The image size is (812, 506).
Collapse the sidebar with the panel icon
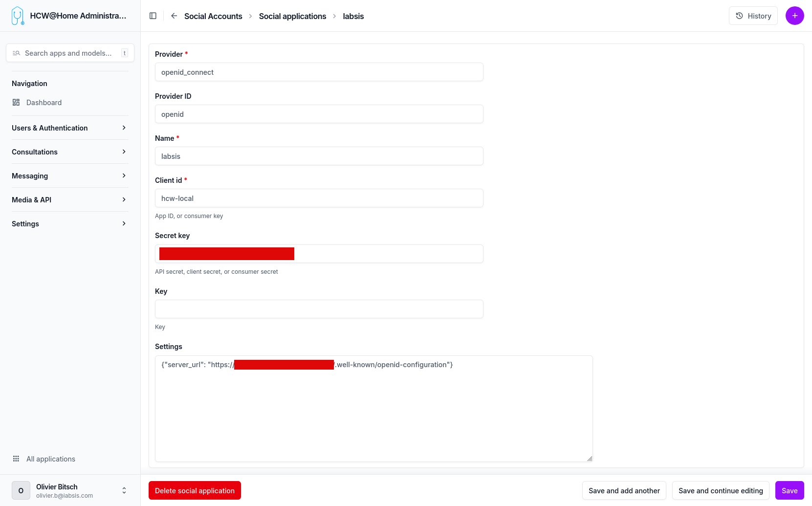point(153,16)
